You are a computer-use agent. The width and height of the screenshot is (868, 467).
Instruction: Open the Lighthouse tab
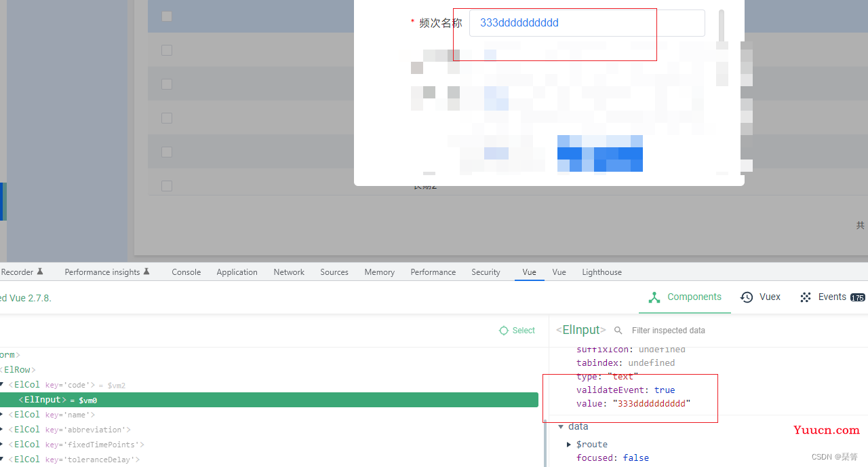pos(601,272)
